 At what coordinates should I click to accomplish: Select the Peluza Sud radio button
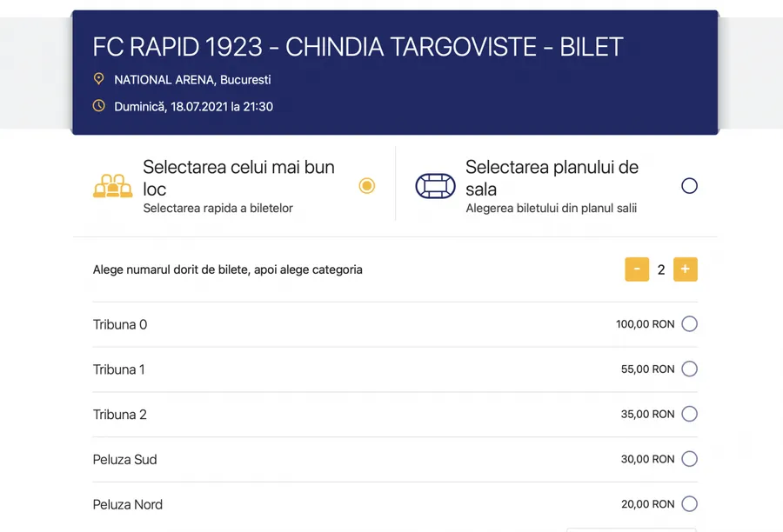pos(689,459)
